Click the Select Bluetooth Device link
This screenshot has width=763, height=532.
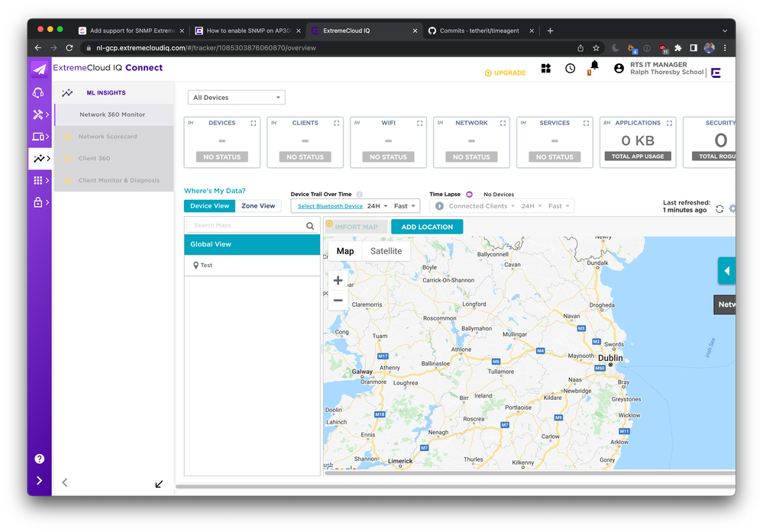pyautogui.click(x=330, y=206)
